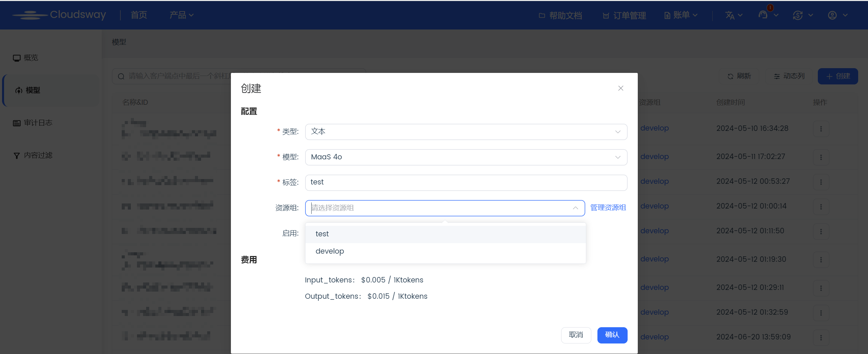The image size is (868, 354).
Task: Click the Cloudsway logo
Action: tap(59, 15)
